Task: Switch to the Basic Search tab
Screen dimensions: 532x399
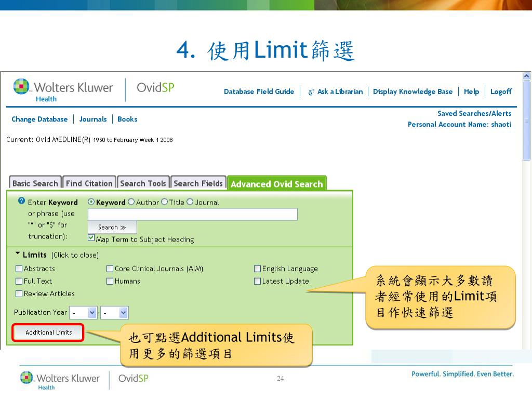Action: [35, 183]
